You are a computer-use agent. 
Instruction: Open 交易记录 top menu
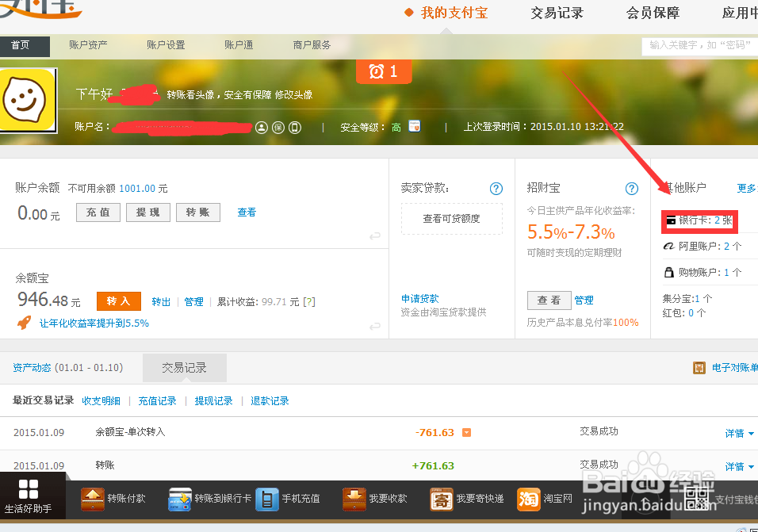(x=557, y=13)
